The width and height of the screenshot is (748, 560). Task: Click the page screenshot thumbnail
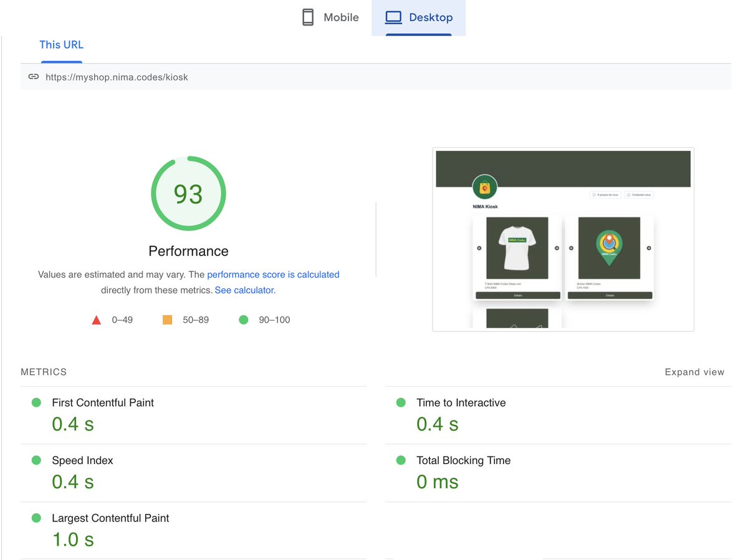point(563,239)
